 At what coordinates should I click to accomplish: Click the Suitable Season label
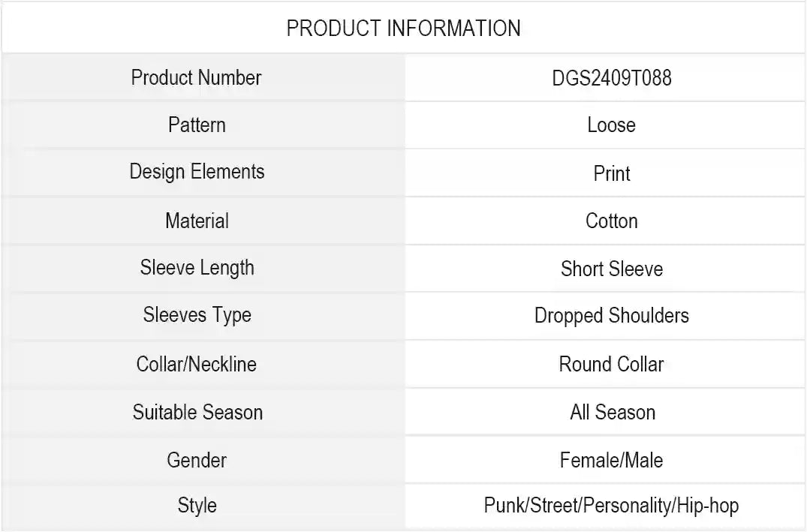[x=197, y=412]
